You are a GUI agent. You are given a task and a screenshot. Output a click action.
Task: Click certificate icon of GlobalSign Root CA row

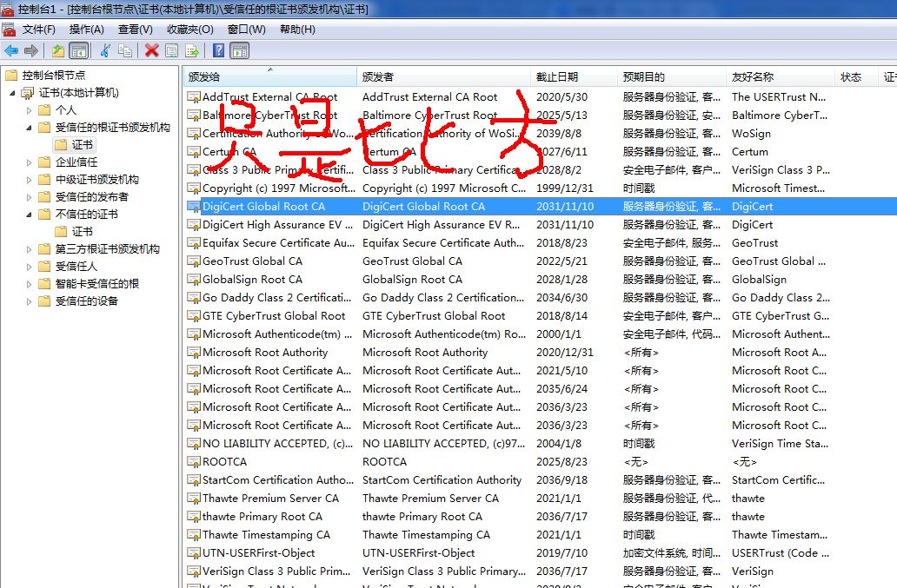[194, 280]
